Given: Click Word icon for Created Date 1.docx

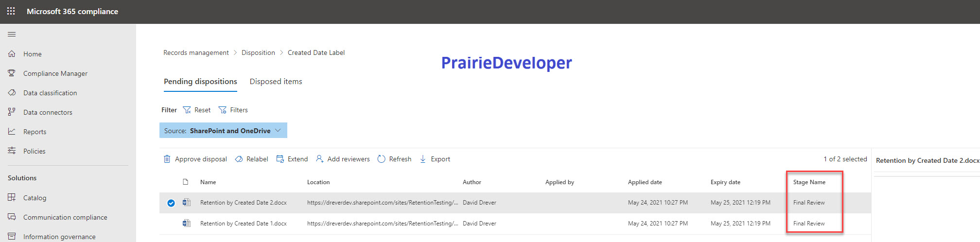Looking at the screenshot, I should point(186,223).
